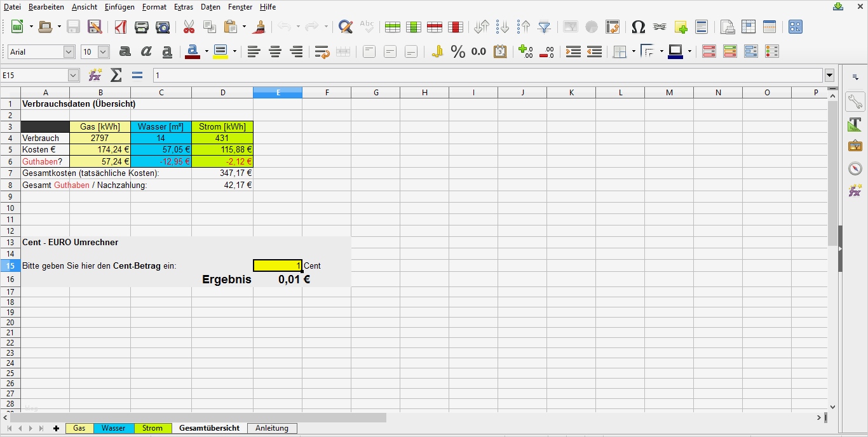868x437 pixels.
Task: Format cell as percent
Action: [458, 51]
